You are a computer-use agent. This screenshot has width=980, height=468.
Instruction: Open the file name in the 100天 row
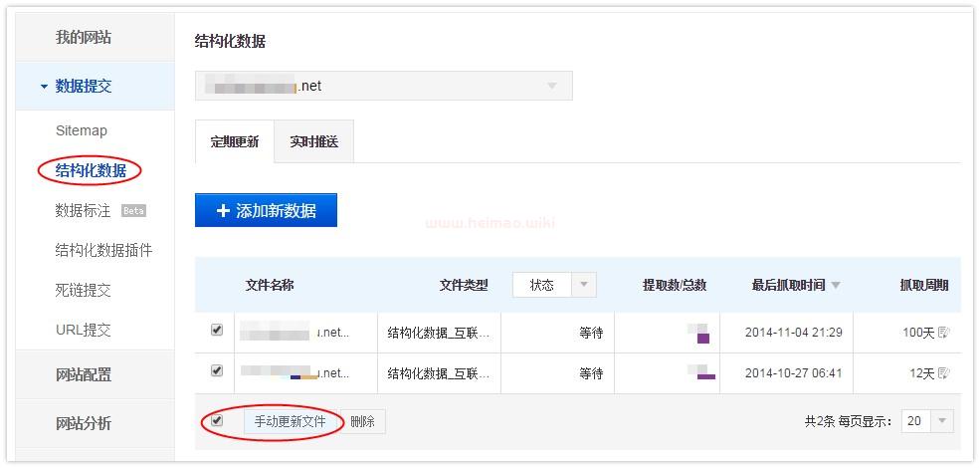(295, 333)
